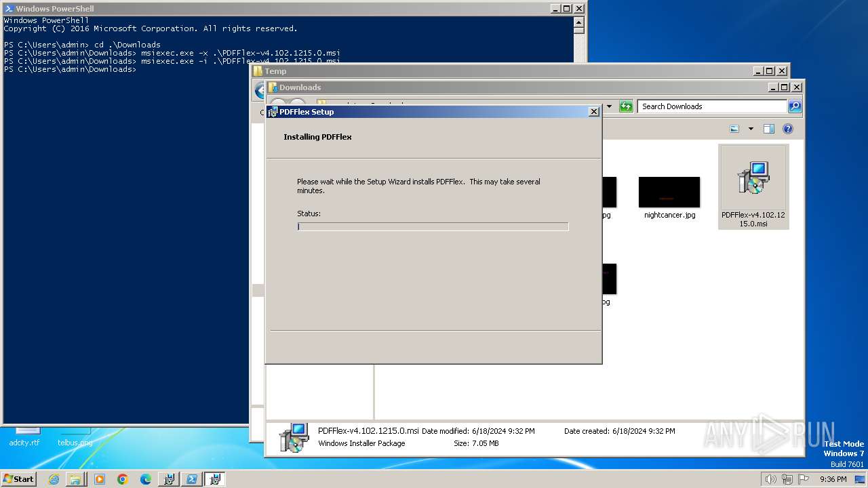Click the network tray icon
This screenshot has width=868, height=488.
click(x=787, y=479)
